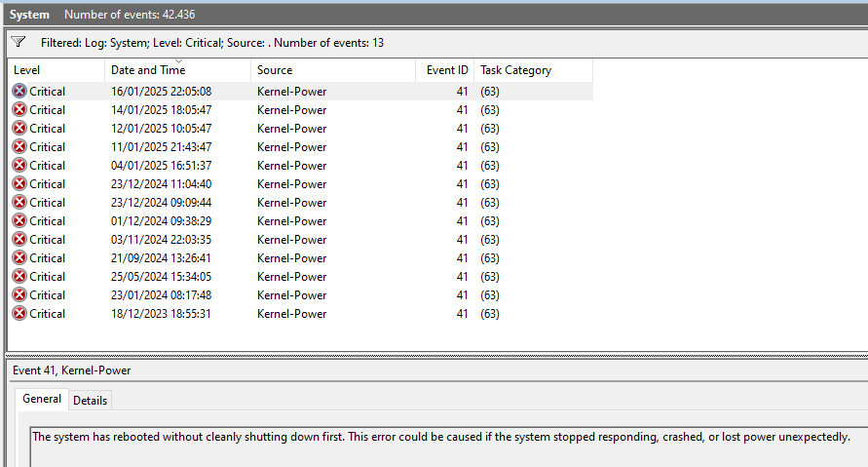Image resolution: width=868 pixels, height=467 pixels.
Task: Select the General tab
Action: coord(42,399)
